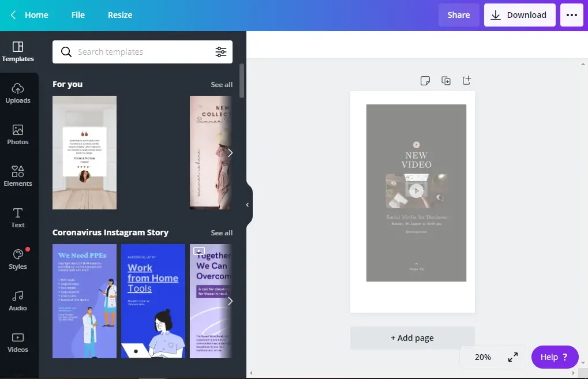Select the Work from Home Tools template
Image resolution: width=588 pixels, height=379 pixels.
tap(153, 301)
